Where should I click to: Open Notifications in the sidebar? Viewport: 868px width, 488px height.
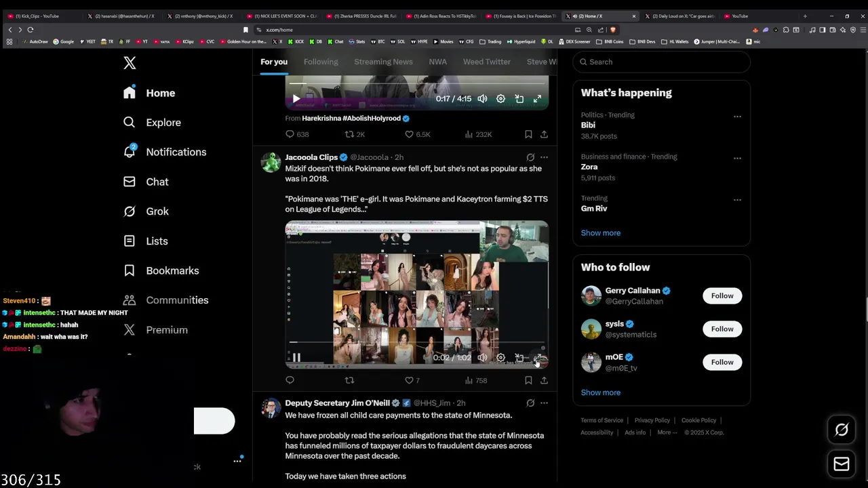click(x=165, y=152)
